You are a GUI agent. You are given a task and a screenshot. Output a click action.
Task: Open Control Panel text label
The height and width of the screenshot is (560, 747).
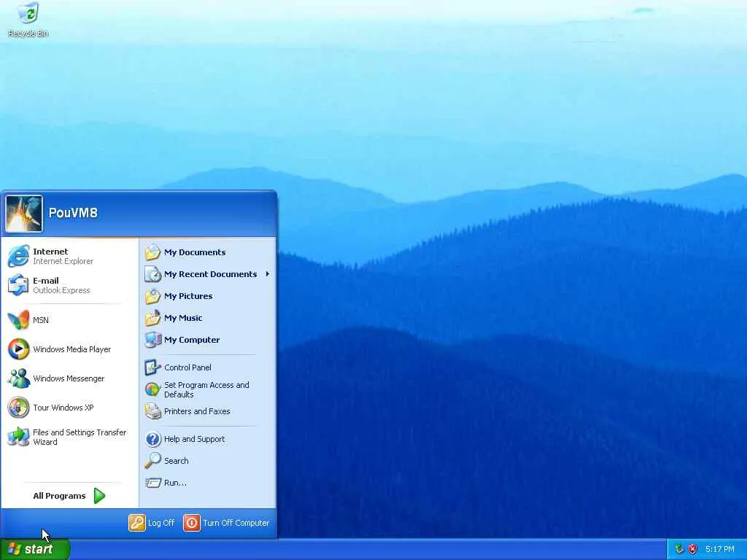pos(187,367)
